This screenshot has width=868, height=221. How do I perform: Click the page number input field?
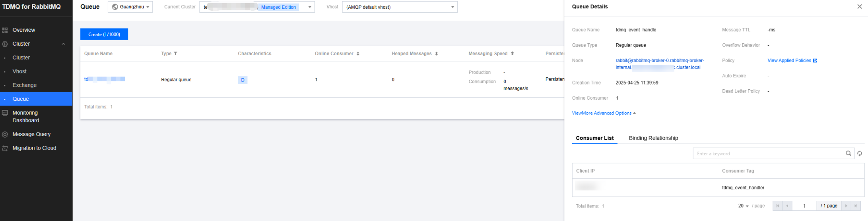pyautogui.click(x=804, y=206)
